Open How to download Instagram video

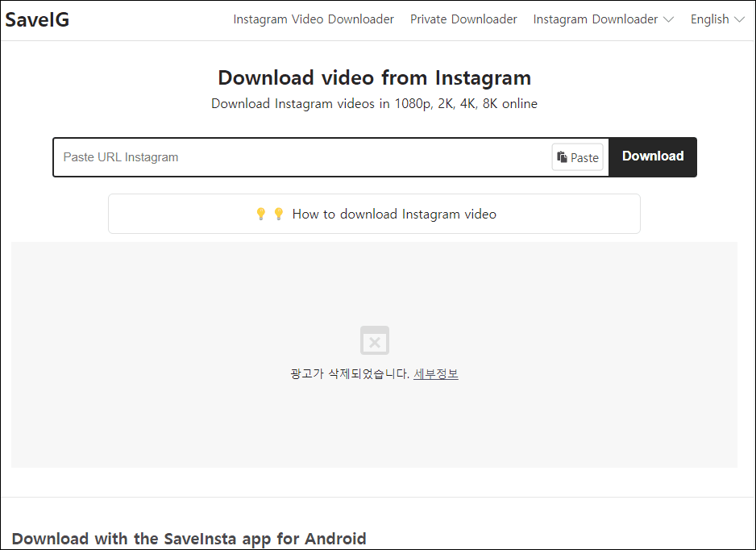tap(374, 214)
